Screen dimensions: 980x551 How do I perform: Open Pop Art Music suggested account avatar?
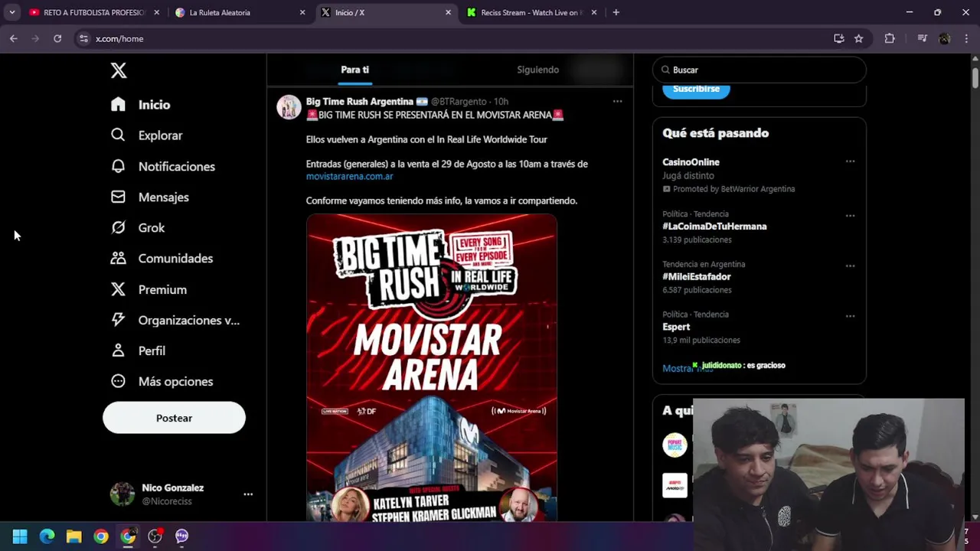pos(675,445)
